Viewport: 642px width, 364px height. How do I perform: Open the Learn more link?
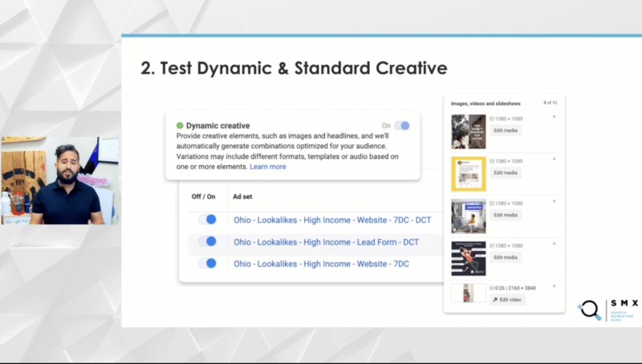click(x=268, y=167)
